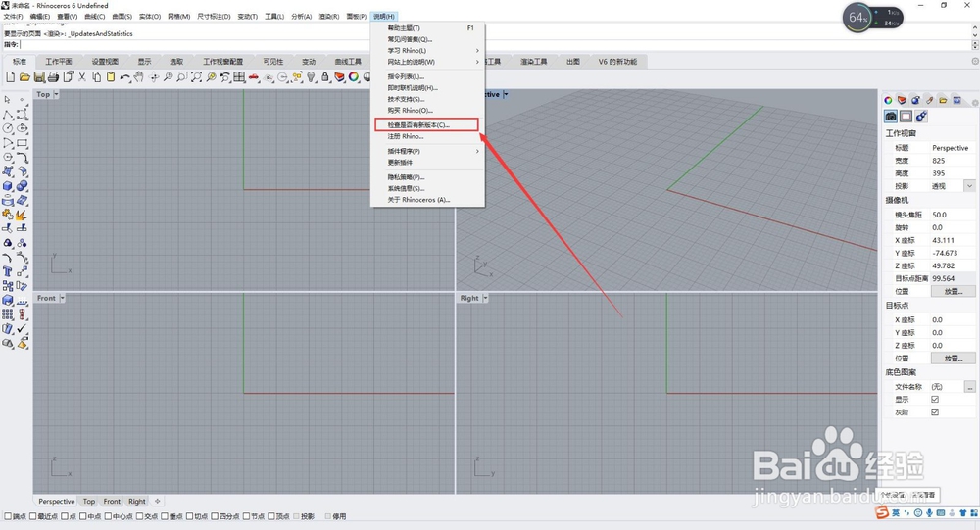Click the command history scrollbar arrow

click(x=974, y=28)
